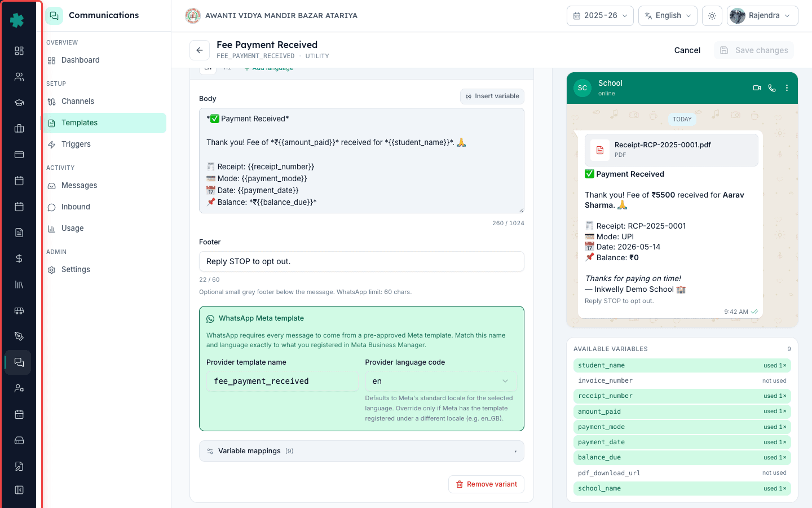Screen dimensions: 812x508
Task: Open the document icon in the dark rail
Action: click(x=19, y=233)
